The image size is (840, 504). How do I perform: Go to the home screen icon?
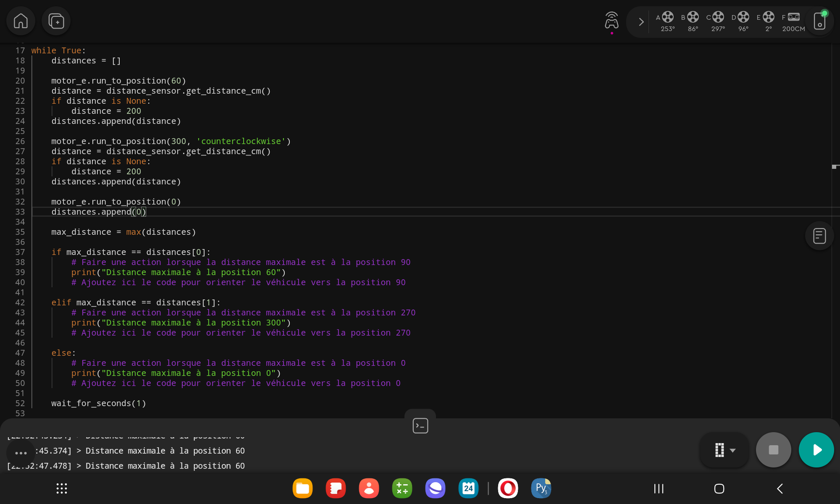[x=21, y=21]
